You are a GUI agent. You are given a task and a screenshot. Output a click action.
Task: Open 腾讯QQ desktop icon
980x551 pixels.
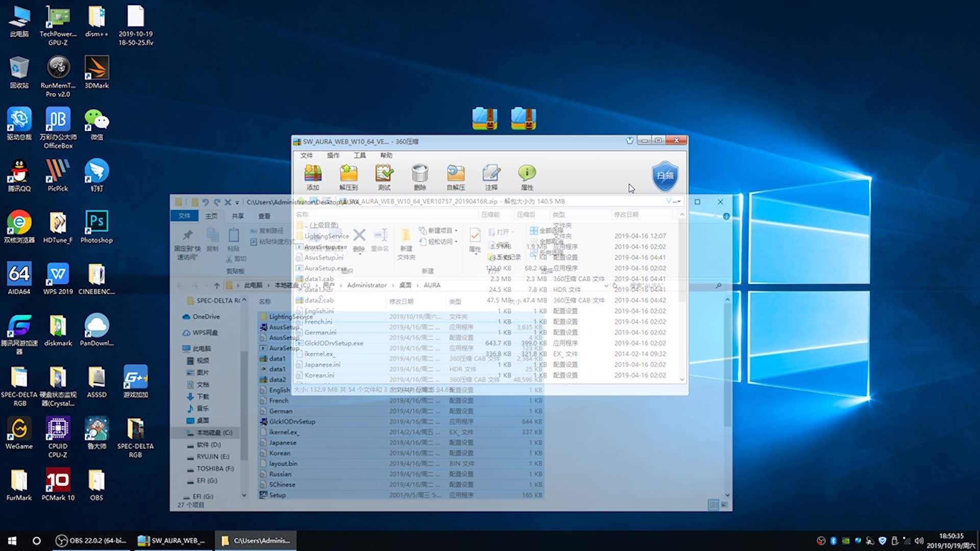(x=19, y=176)
